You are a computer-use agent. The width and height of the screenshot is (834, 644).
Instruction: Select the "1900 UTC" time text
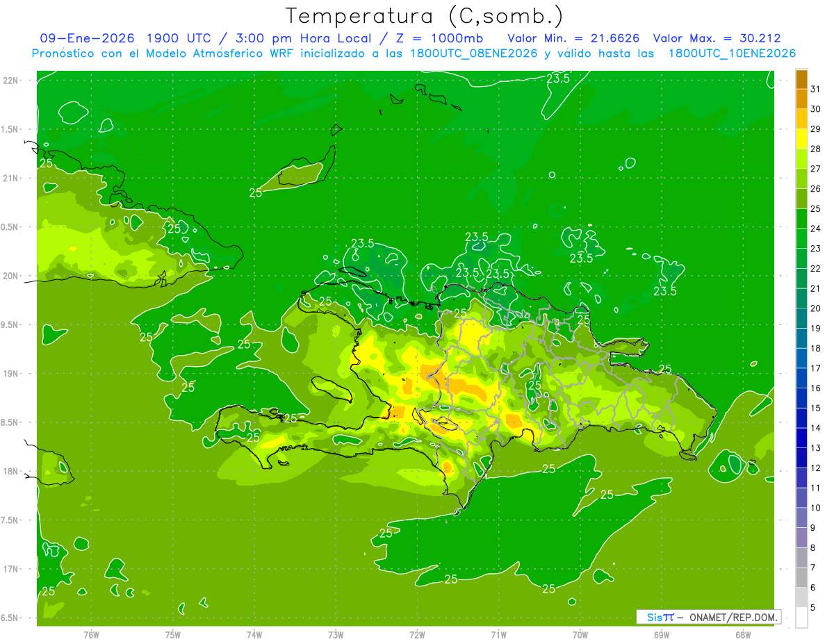(179, 38)
